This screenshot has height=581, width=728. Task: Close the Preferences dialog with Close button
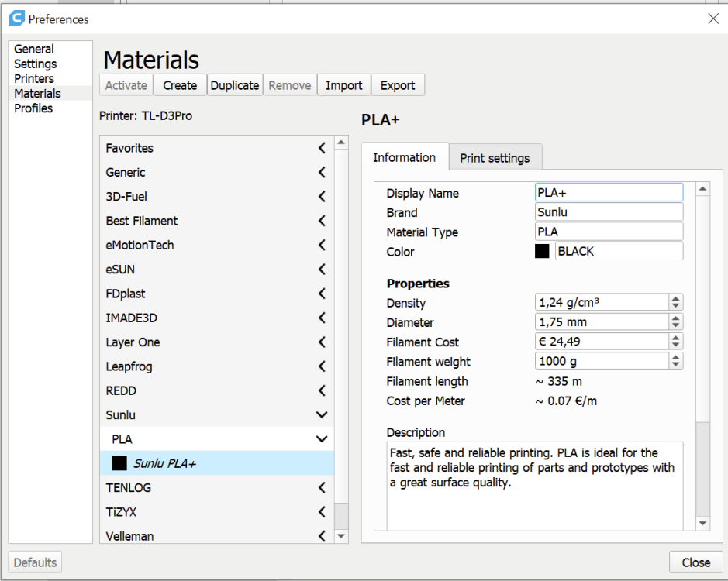695,562
